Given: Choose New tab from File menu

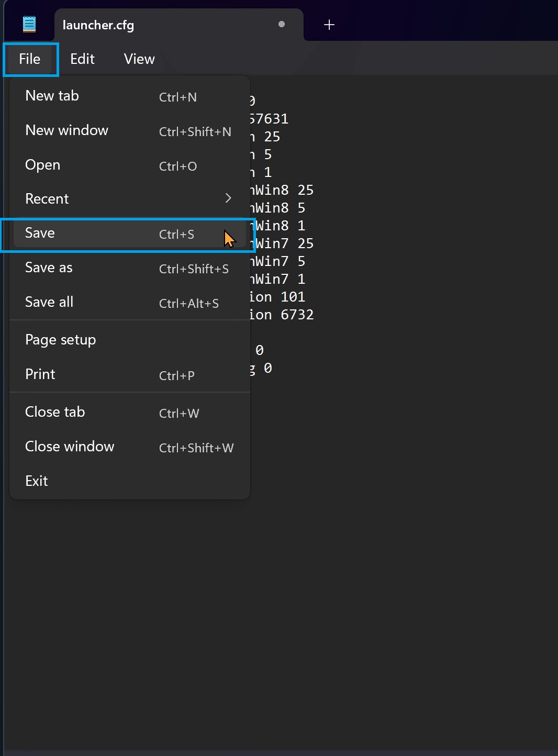Looking at the screenshot, I should click(52, 96).
